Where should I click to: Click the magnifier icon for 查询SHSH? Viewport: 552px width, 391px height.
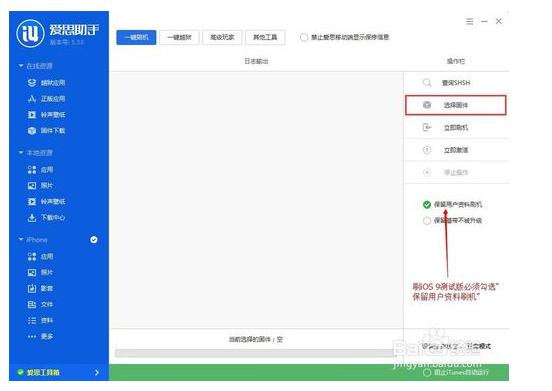427,83
